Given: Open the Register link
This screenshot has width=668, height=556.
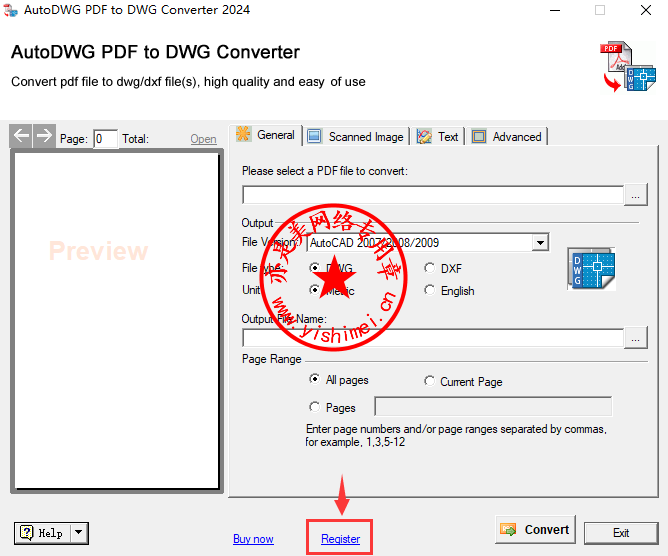Looking at the screenshot, I should coord(340,539).
